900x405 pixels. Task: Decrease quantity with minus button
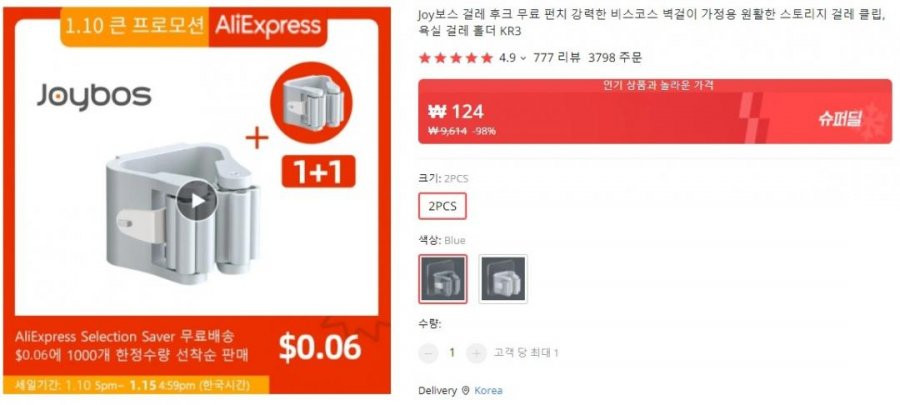coord(428,353)
